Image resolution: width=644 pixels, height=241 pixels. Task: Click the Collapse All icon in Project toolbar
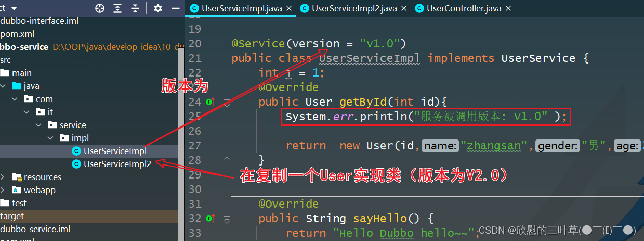pyautogui.click(x=135, y=8)
